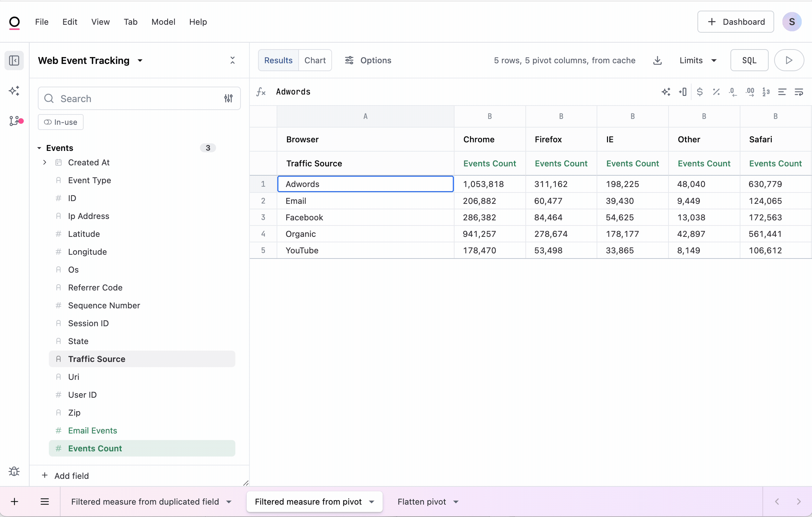Viewport: 812px width, 517px height.
Task: Click the currency formatting icon in toolbar
Action: (699, 92)
